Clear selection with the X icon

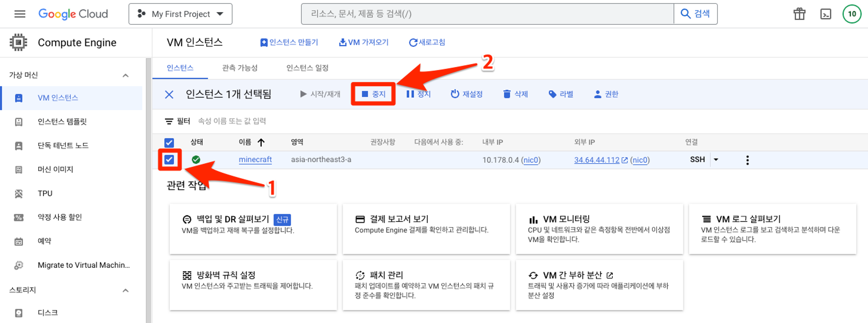tap(169, 94)
